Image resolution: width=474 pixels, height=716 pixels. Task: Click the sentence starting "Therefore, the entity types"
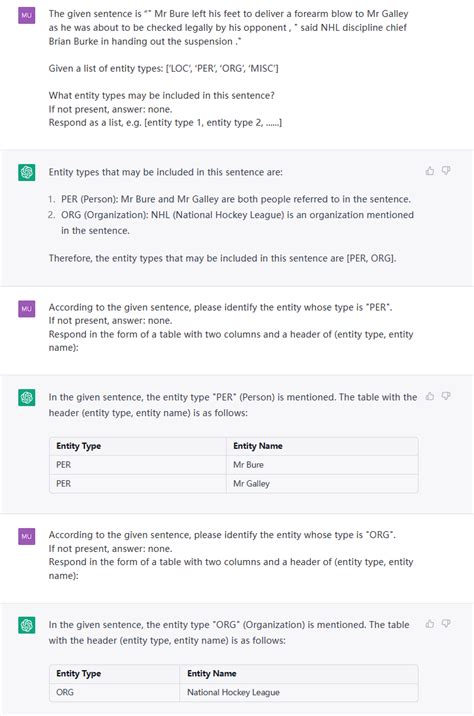[x=222, y=258]
